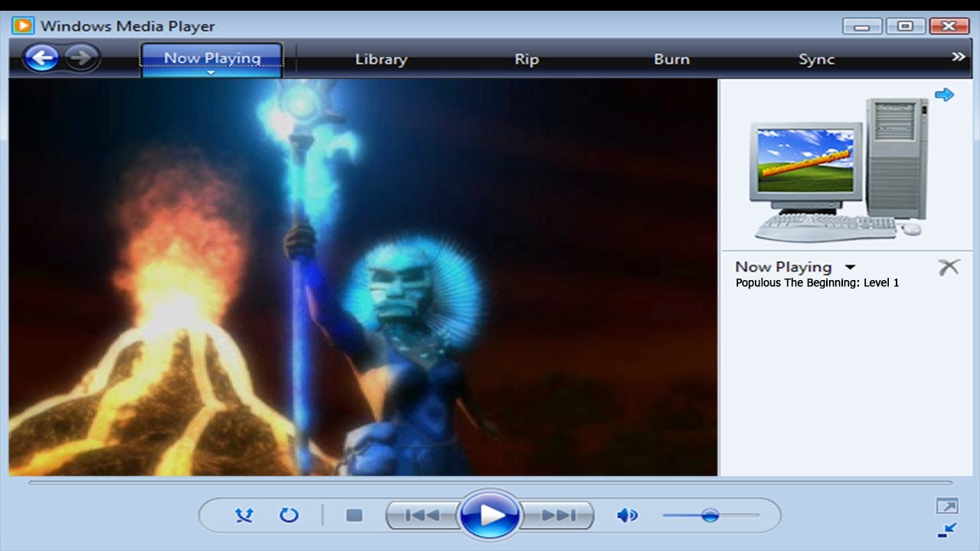Mute the volume

[627, 515]
